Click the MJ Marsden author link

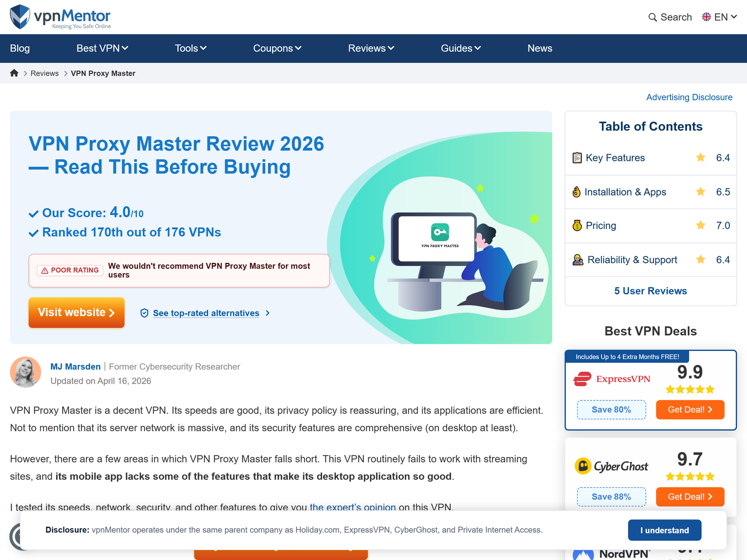pyautogui.click(x=76, y=367)
